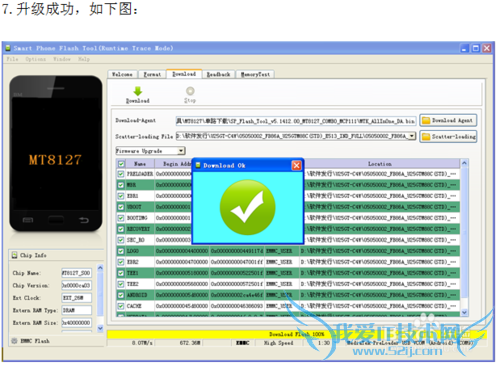Expand the Scatter-loading File path dropdown

412,136
